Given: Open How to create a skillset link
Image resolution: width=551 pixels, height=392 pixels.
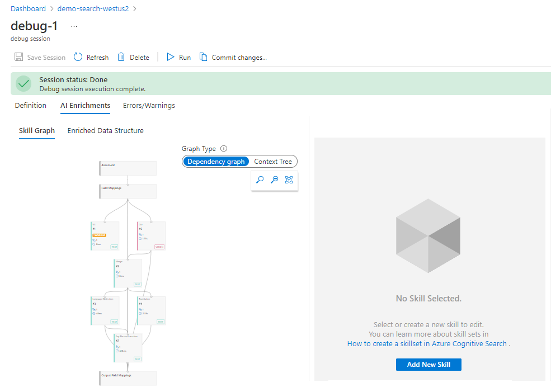Looking at the screenshot, I should [x=427, y=344].
